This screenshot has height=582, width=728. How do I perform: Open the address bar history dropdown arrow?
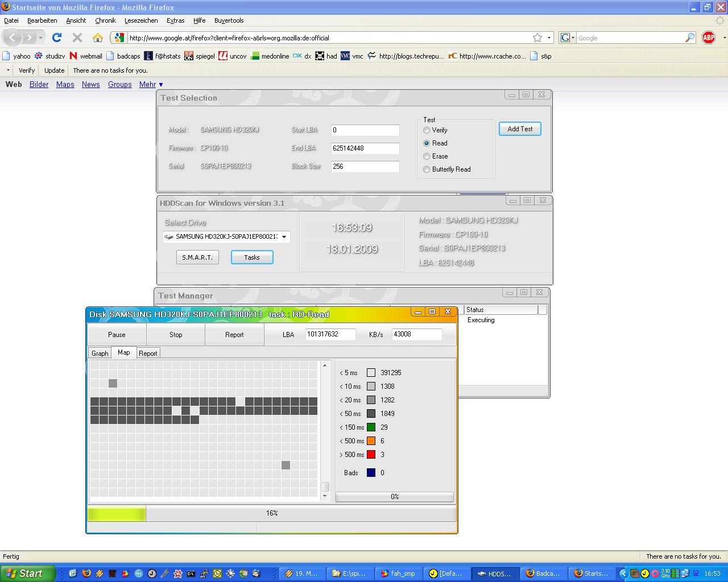point(549,38)
